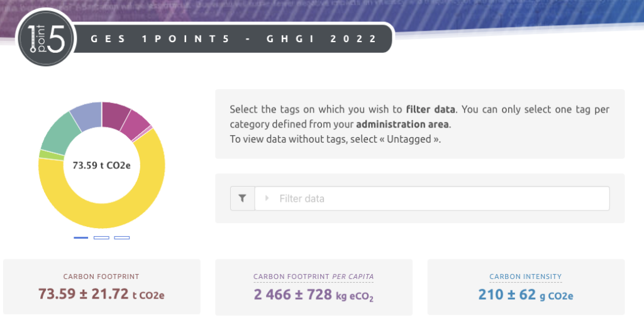This screenshot has width=644, height=323.
Task: Switch to the second chart page indicator
Action: pyautogui.click(x=101, y=238)
